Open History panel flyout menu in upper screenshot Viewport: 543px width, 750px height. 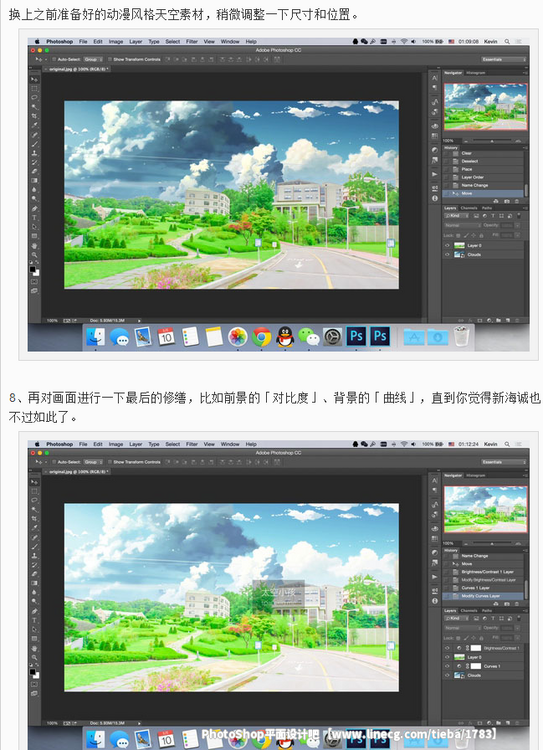click(x=525, y=148)
